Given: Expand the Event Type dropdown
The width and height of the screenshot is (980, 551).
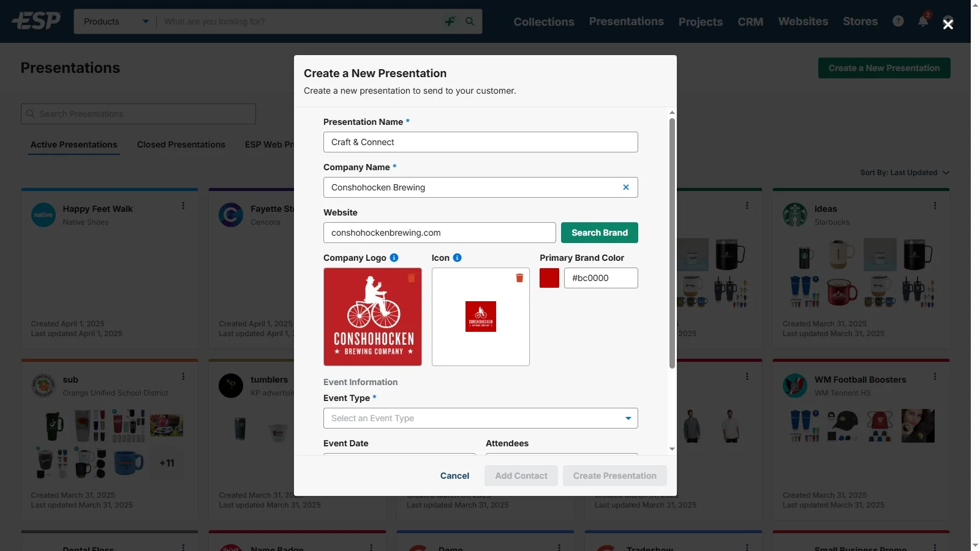Looking at the screenshot, I should pyautogui.click(x=481, y=418).
